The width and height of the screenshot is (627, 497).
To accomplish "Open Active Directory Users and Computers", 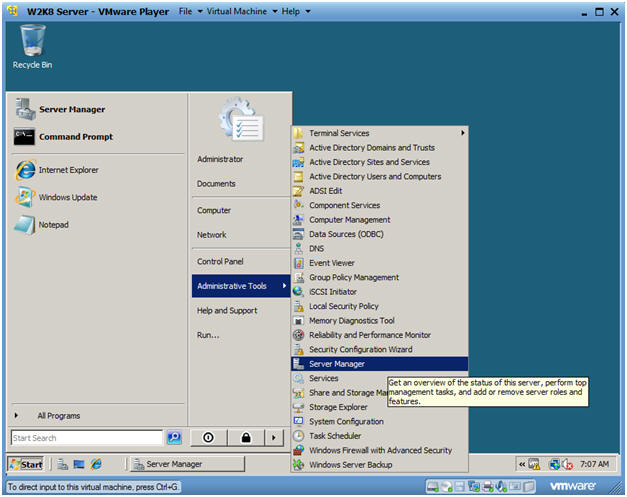I will click(380, 176).
